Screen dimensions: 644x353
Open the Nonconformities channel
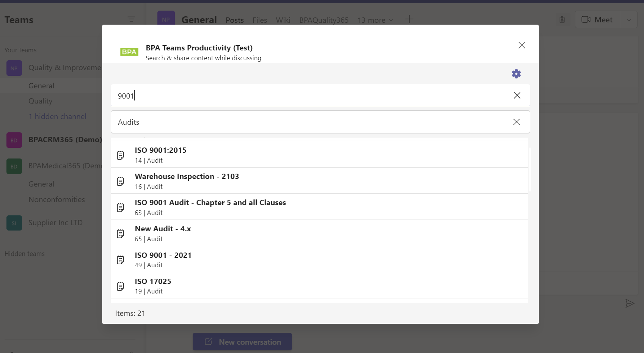(57, 199)
